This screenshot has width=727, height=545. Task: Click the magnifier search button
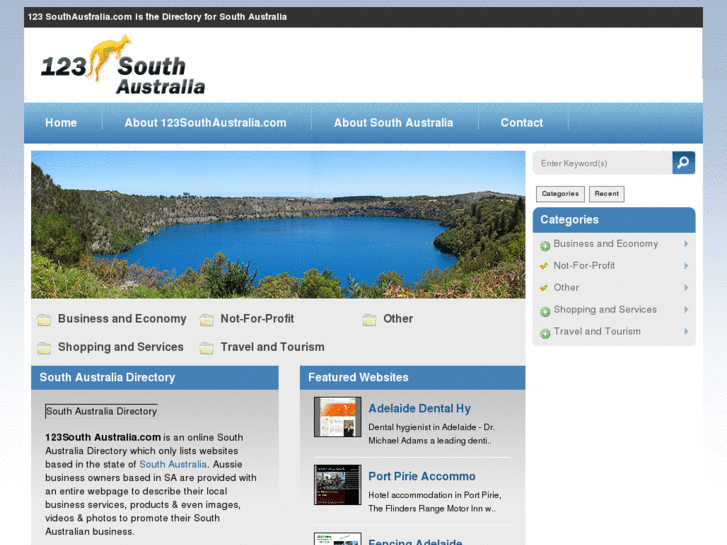point(683,163)
